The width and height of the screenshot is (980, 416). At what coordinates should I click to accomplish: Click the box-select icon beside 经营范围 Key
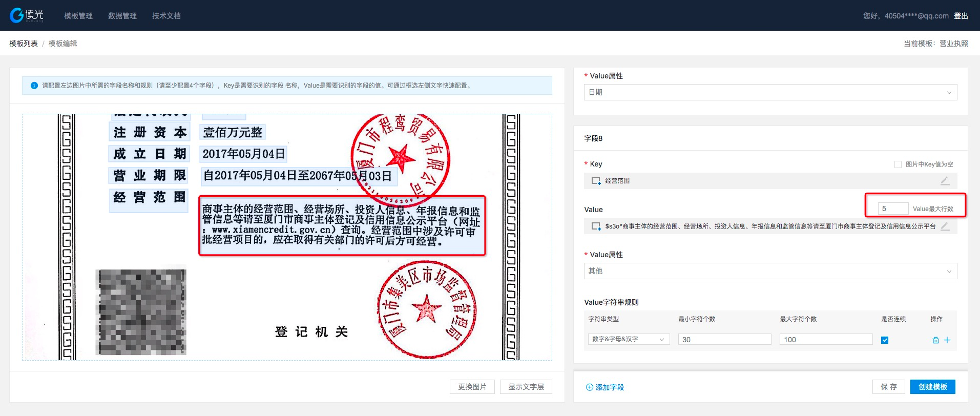tap(596, 181)
